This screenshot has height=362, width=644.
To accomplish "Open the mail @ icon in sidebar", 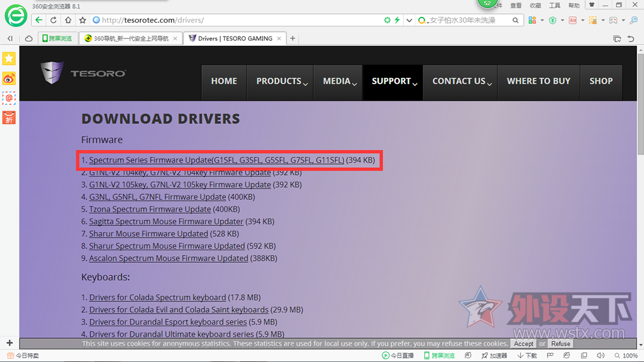I will tap(9, 98).
